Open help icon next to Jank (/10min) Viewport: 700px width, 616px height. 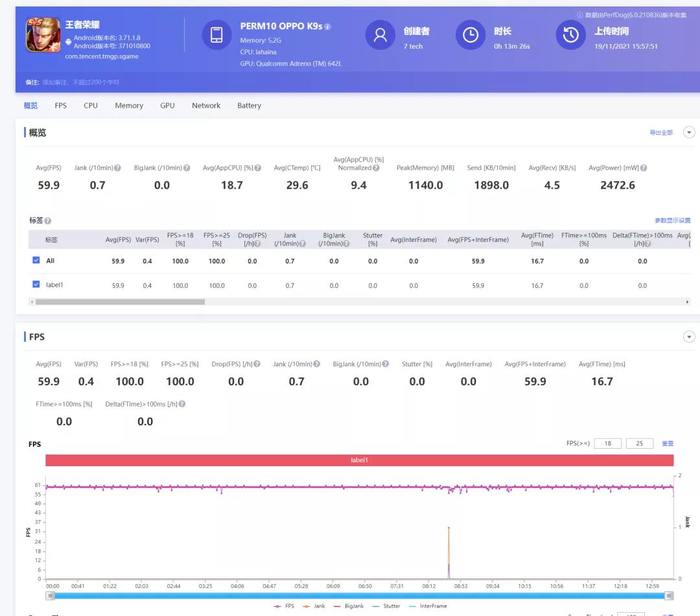[118, 168]
